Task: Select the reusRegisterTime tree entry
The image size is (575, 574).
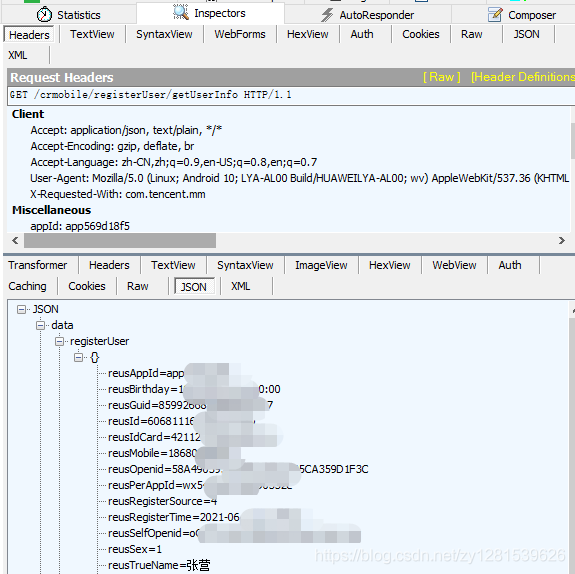Action: pyautogui.click(x=173, y=518)
